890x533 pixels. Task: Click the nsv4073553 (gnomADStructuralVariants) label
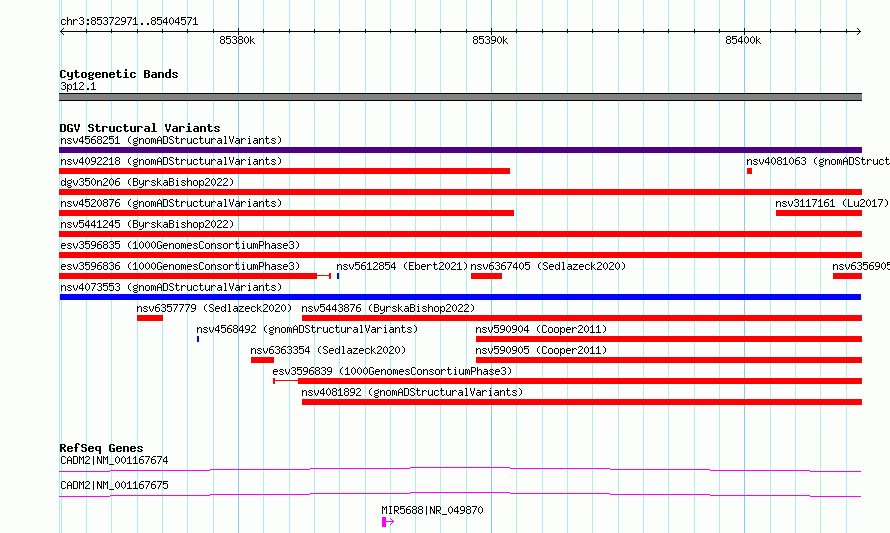171,287
